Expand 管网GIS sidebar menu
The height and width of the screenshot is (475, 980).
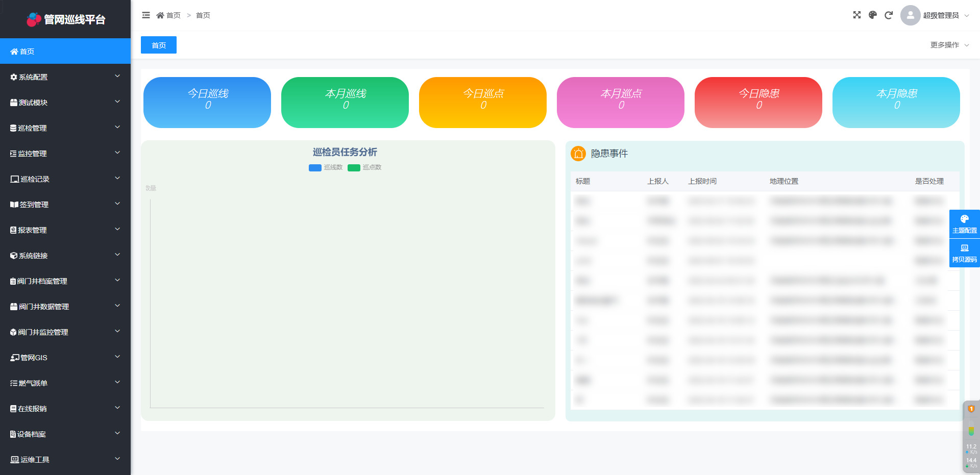(65, 358)
